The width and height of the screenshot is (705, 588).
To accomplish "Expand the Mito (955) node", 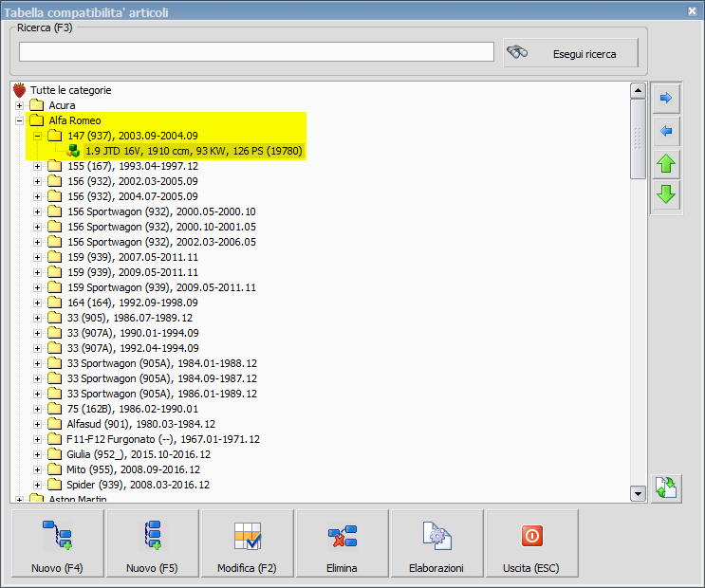I will (37, 469).
